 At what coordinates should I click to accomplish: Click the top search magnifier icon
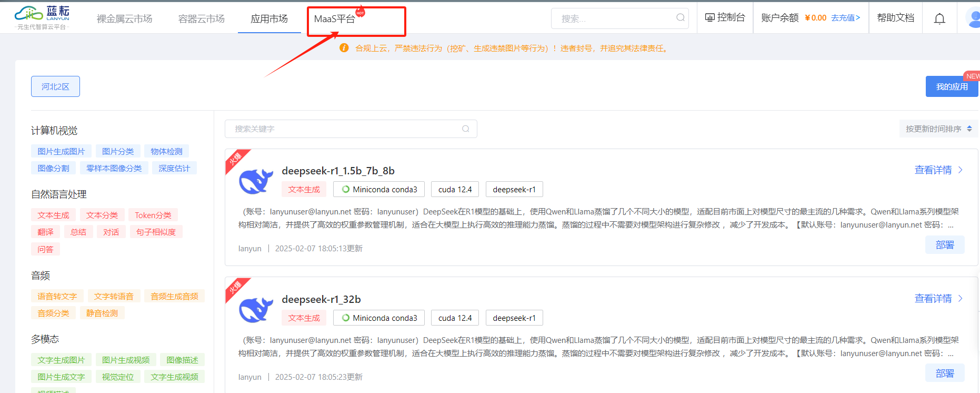click(681, 18)
